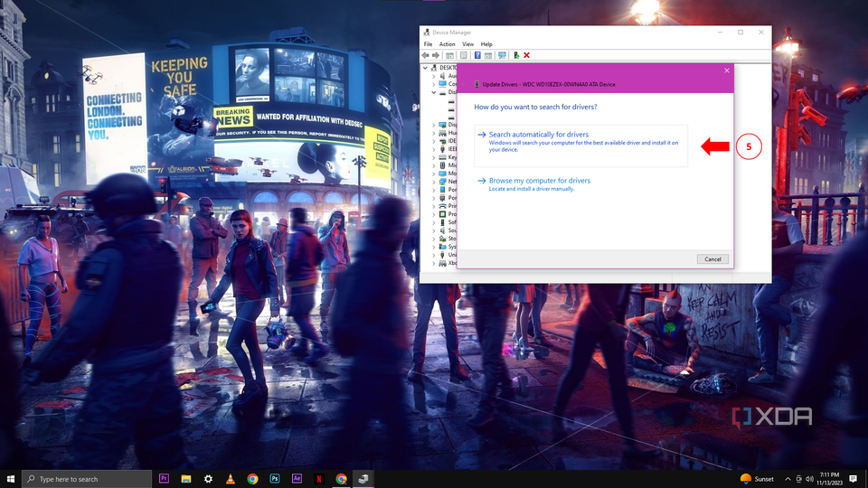Select Mice category icon in tree

pyautogui.click(x=443, y=165)
